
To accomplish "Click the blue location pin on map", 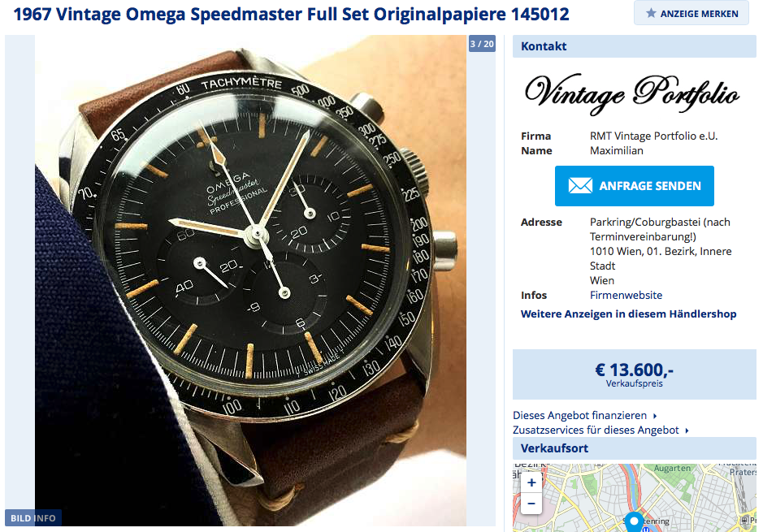I will pos(634,521).
